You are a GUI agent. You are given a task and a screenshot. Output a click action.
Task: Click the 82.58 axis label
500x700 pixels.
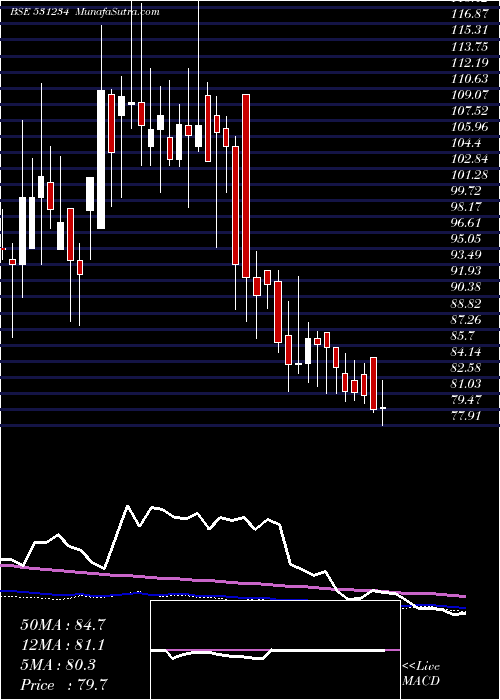467,368
